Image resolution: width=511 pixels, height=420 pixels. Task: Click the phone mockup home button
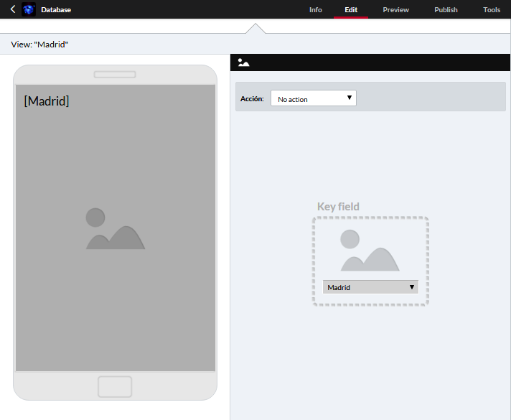click(x=115, y=387)
